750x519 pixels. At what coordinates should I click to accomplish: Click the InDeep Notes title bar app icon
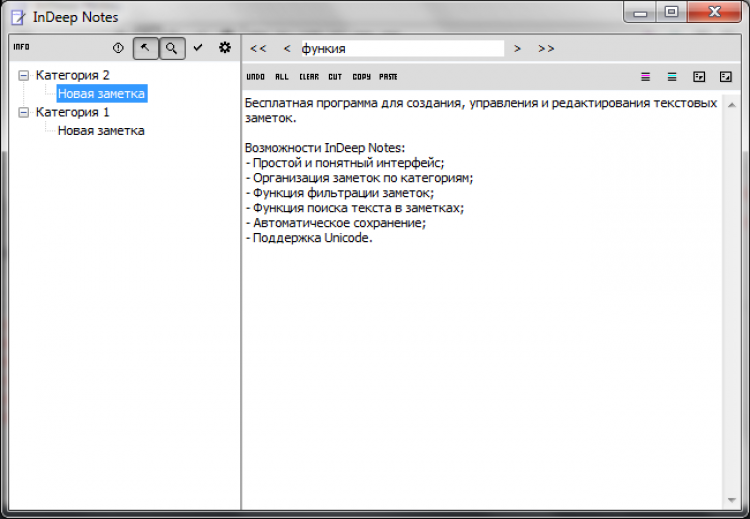18,17
